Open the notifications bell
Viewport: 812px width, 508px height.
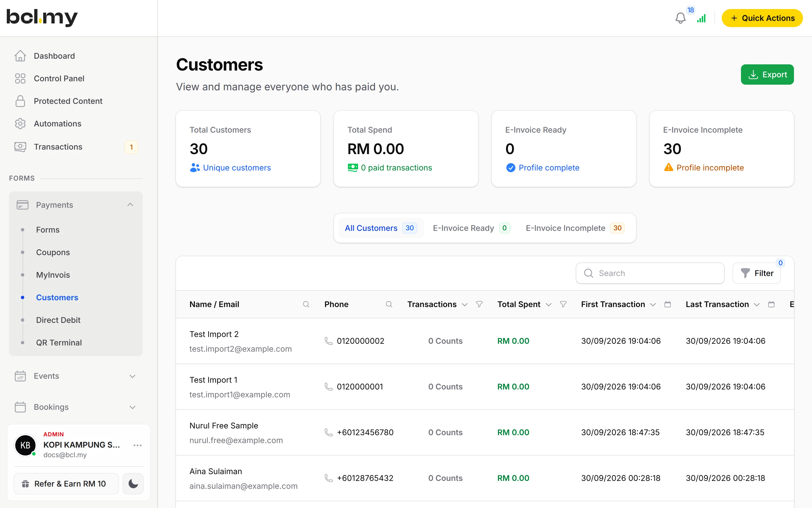point(680,18)
